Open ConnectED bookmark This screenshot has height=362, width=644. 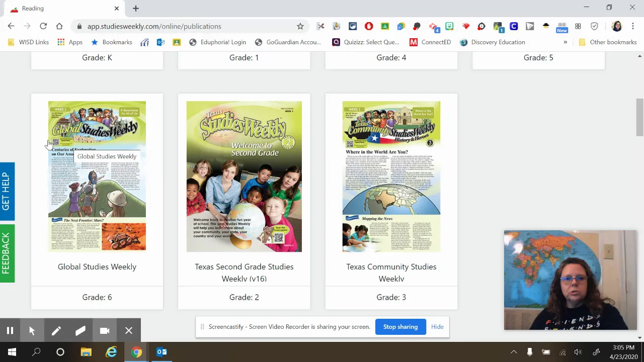(x=430, y=42)
